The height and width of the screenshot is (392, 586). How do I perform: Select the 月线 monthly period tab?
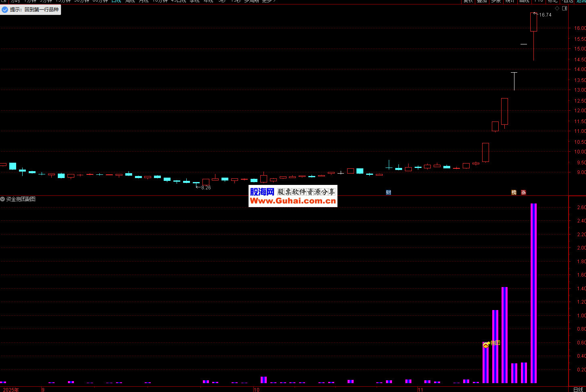coord(143,1)
